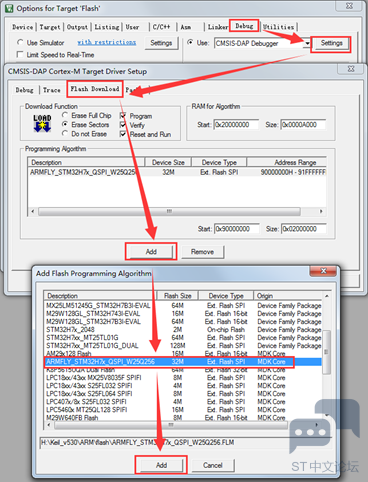Select STM32H7xx_MT25TL01G_DUAL row
Viewport: 368px width, 482px height.
[x=183, y=345]
